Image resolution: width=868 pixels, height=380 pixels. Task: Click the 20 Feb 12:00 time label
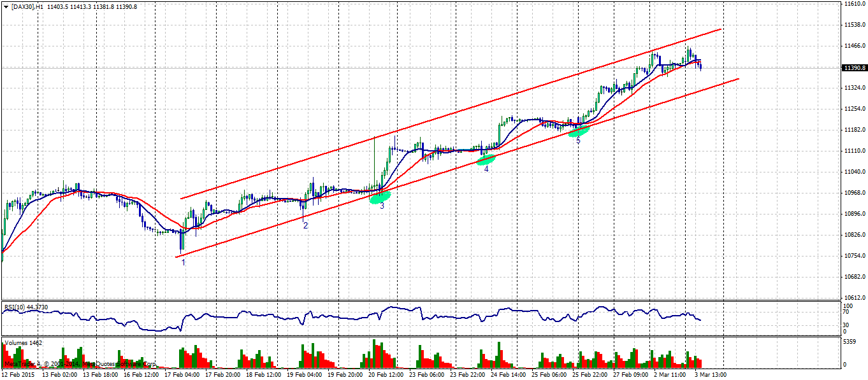[x=386, y=376]
